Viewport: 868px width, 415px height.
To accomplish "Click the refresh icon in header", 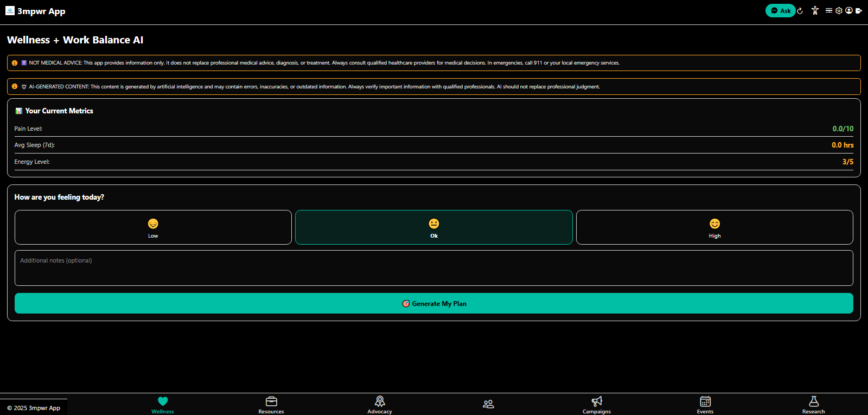I will pyautogui.click(x=800, y=11).
